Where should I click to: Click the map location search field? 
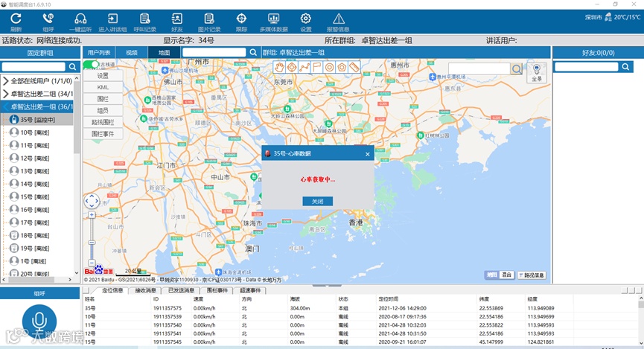click(479, 68)
